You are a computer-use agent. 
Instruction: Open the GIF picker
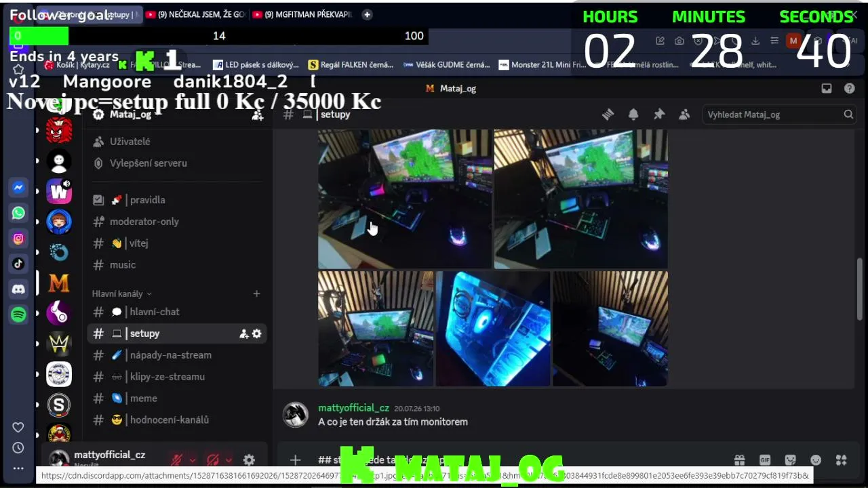(765, 460)
